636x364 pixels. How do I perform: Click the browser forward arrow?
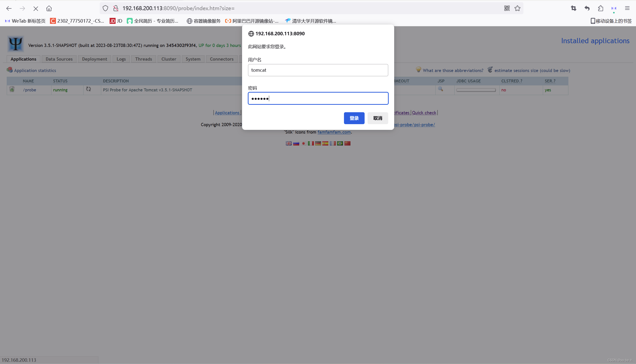pos(22,8)
